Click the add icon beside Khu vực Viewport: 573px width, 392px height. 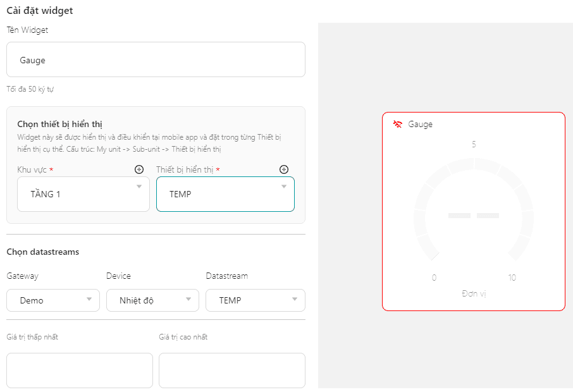tap(139, 169)
